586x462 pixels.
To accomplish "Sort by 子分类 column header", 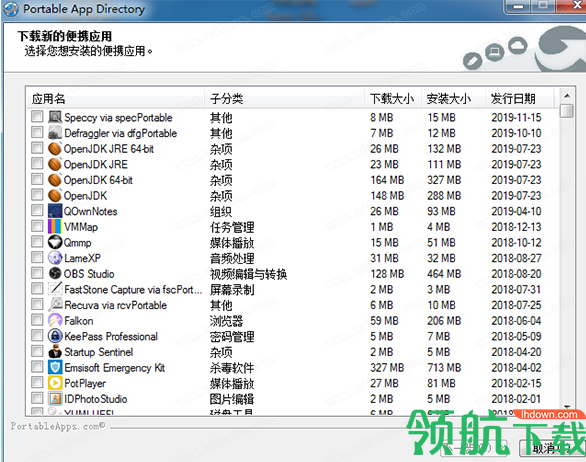I will point(284,99).
